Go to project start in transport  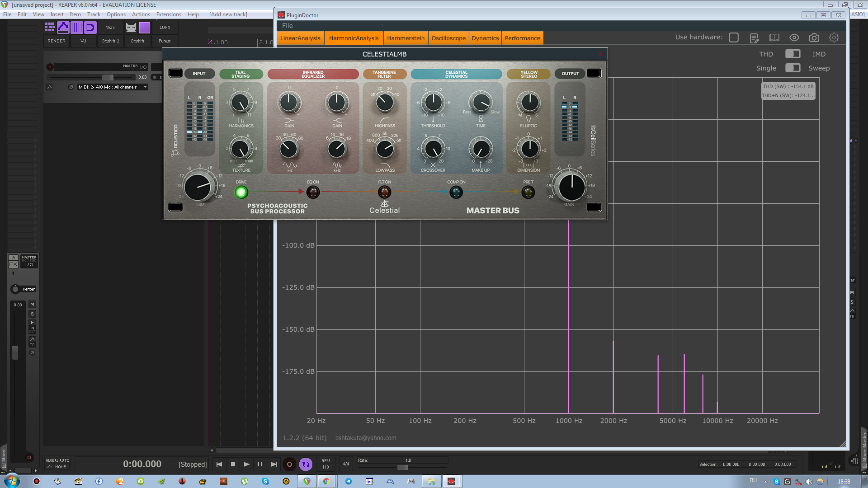tap(219, 464)
